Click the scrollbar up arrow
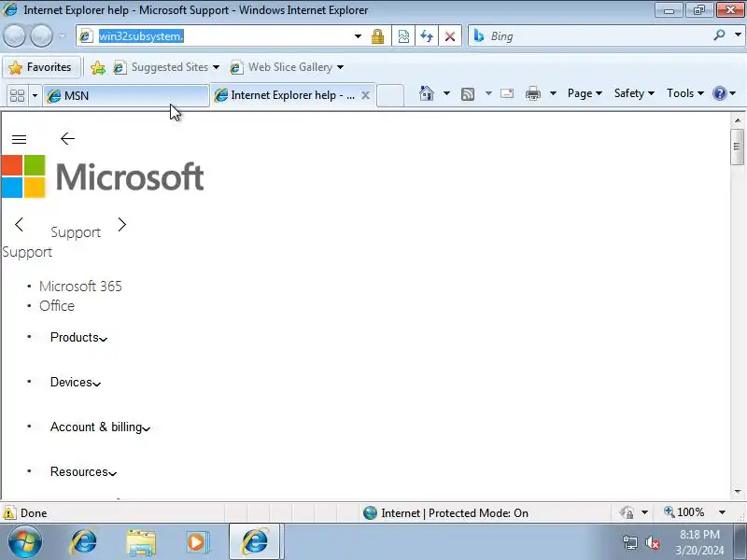This screenshot has height=560, width=747. 737,120
